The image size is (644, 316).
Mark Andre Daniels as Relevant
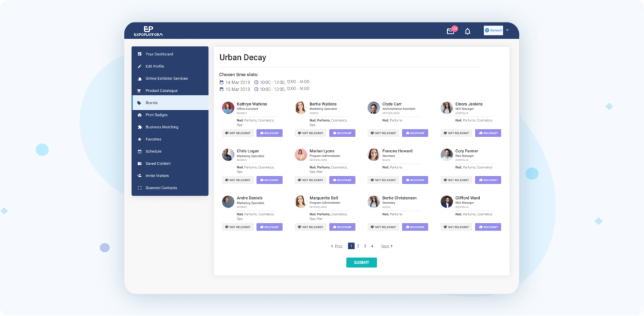[269, 227]
